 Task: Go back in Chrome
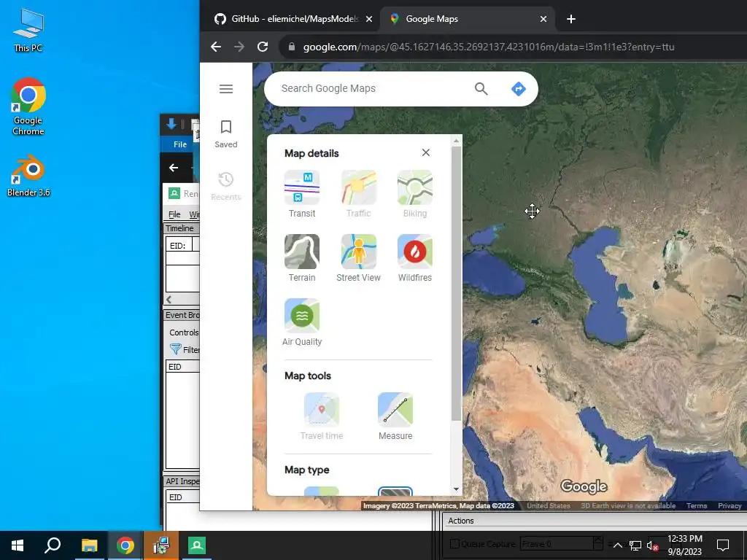click(x=216, y=47)
